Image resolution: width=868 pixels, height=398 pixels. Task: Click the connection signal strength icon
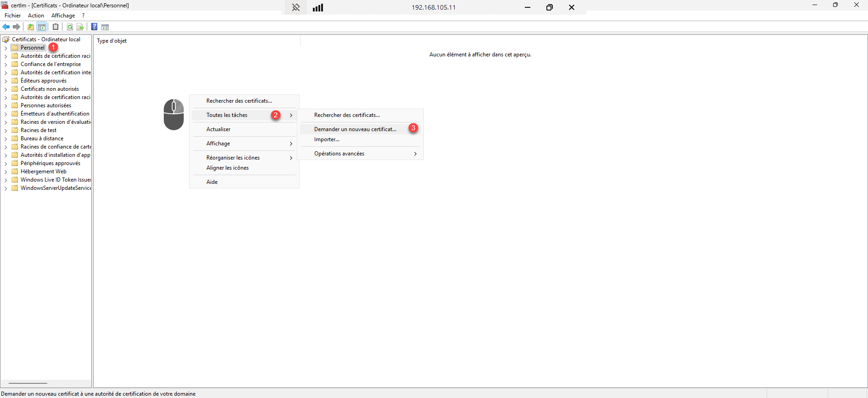point(318,7)
